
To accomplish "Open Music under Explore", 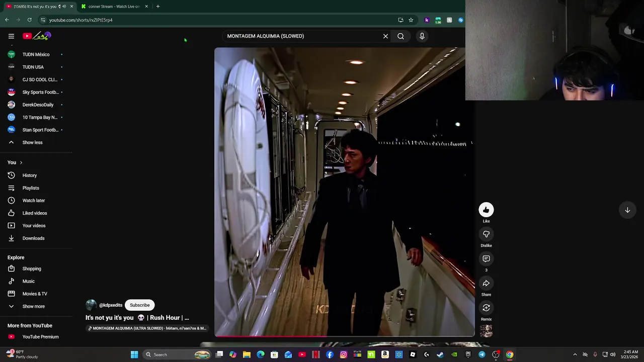I will pos(28,281).
